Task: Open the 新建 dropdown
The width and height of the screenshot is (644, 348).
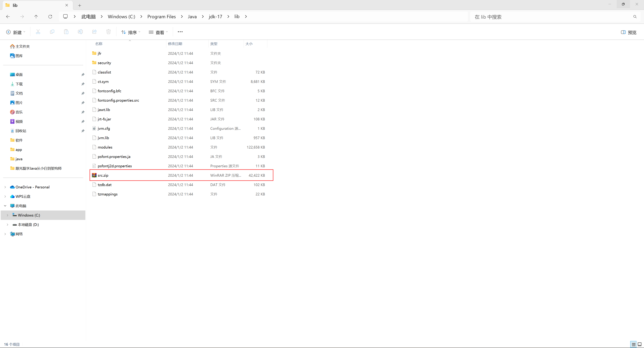Action: [15, 32]
